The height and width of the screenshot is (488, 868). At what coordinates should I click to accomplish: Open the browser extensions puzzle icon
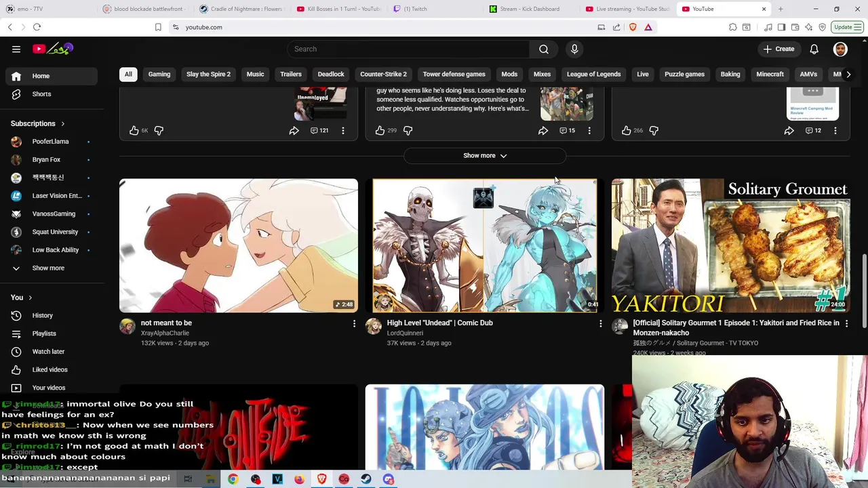(733, 27)
